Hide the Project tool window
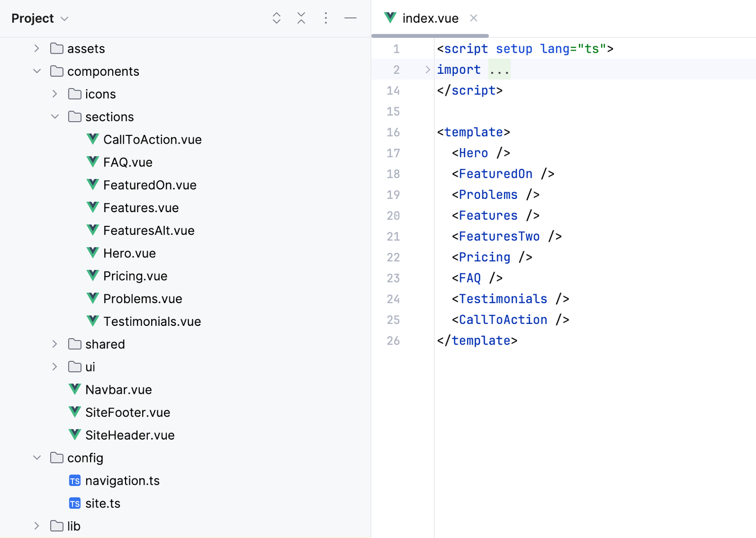 point(350,18)
